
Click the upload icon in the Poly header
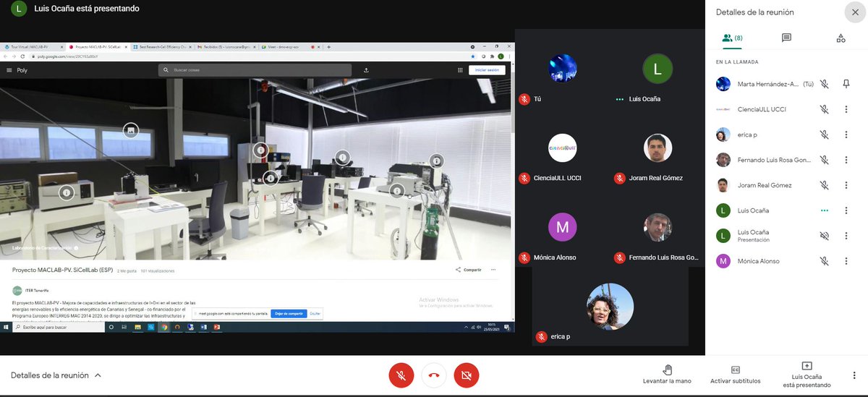pyautogui.click(x=366, y=70)
